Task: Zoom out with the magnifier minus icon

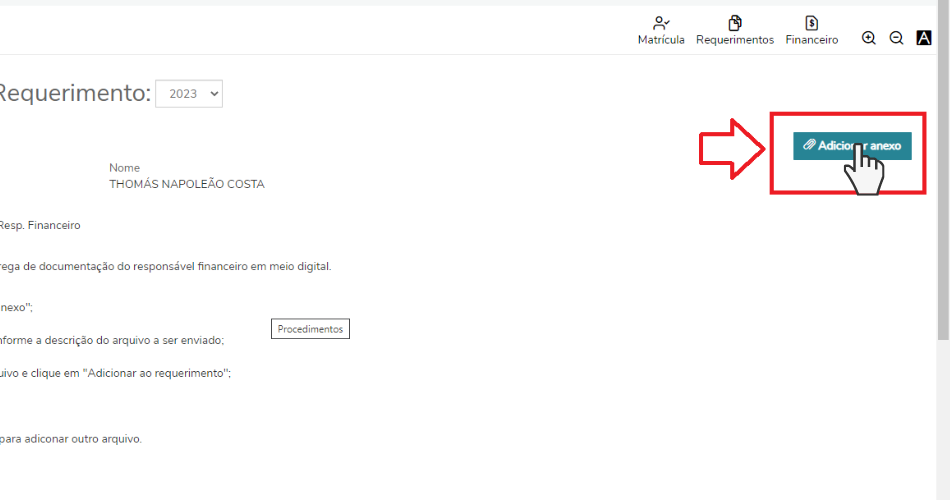Action: 896,38
